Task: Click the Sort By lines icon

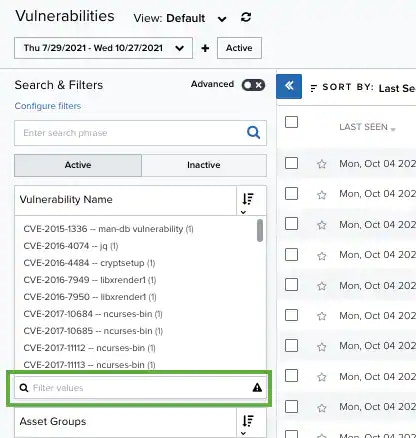Action: coord(313,88)
